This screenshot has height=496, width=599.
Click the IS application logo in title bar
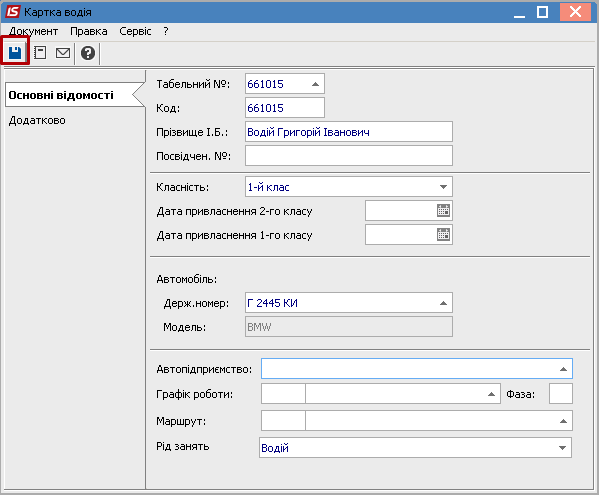[x=12, y=11]
